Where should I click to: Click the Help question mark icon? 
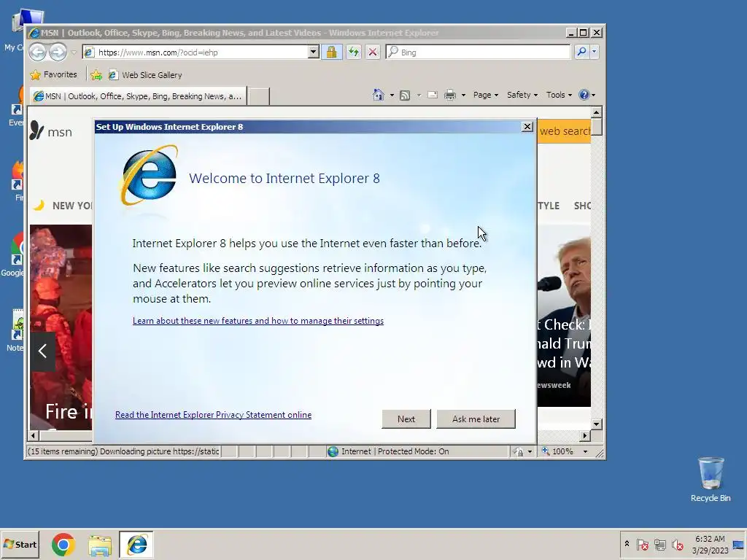[584, 95]
